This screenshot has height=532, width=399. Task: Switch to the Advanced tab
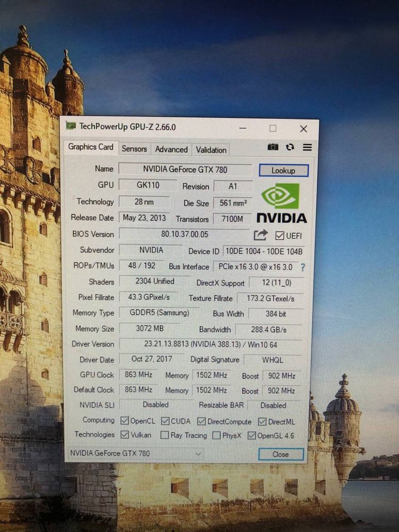click(171, 149)
